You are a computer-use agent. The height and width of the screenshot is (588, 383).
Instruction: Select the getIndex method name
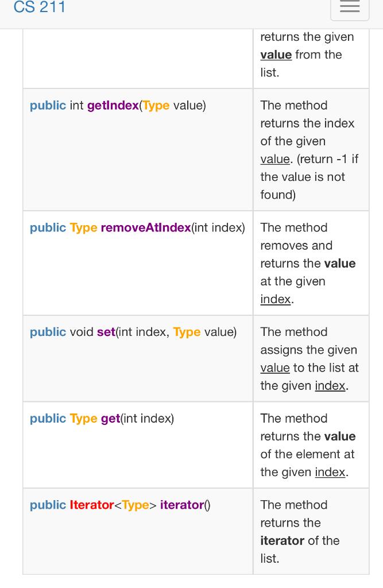[113, 106]
